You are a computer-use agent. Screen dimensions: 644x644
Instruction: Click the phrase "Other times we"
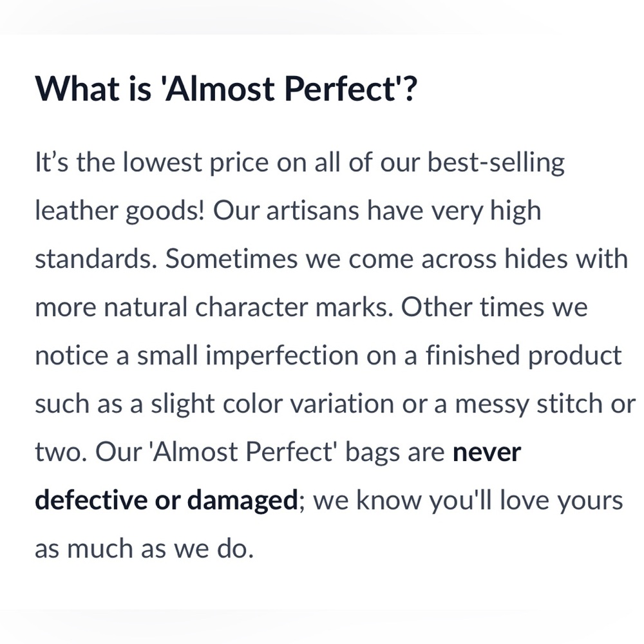[x=494, y=307]
